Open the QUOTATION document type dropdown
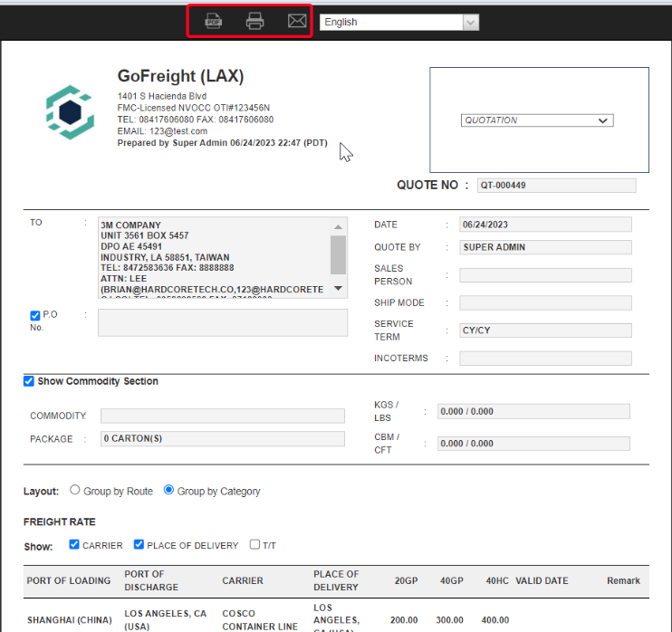Image resolution: width=672 pixels, height=632 pixels. tap(537, 120)
